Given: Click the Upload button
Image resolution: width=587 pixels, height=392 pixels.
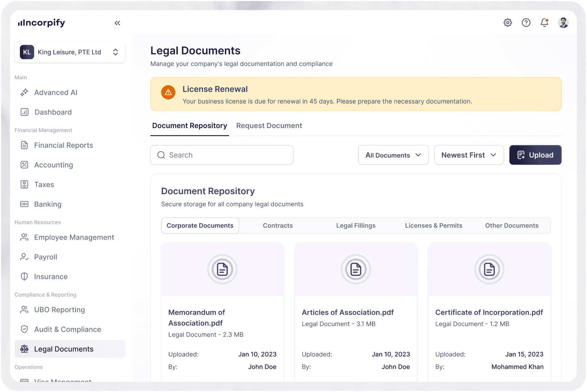Looking at the screenshot, I should (x=535, y=155).
